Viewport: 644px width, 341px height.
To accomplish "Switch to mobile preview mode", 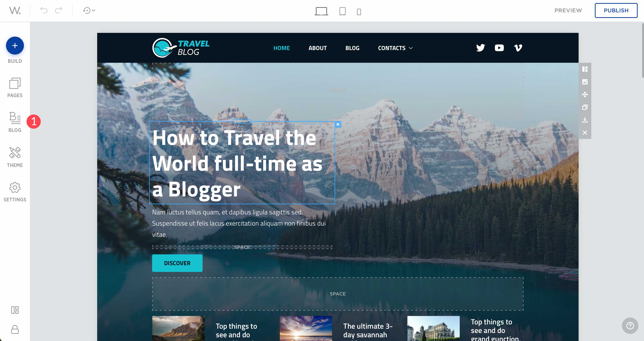I will click(x=359, y=11).
